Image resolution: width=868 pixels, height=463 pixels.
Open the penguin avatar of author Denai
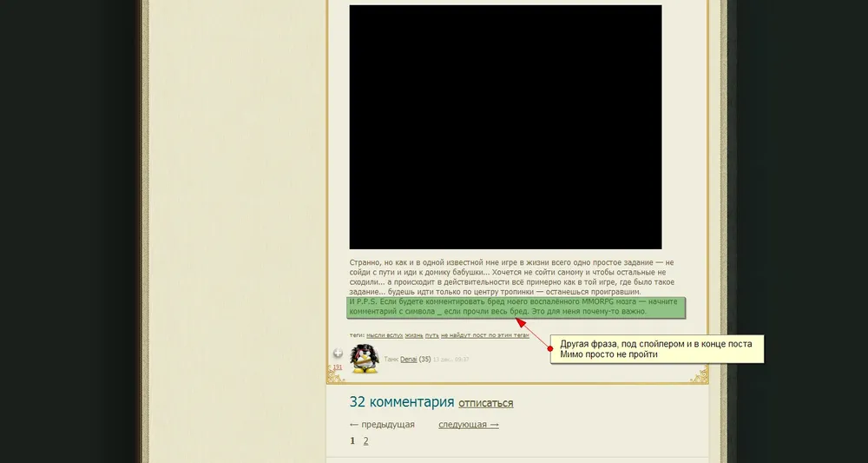point(365,359)
